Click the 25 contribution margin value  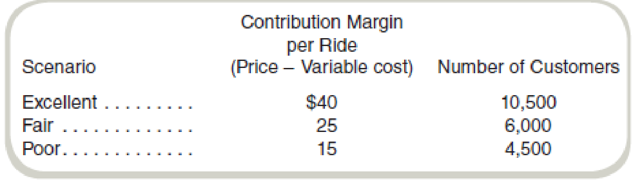pos(327,126)
